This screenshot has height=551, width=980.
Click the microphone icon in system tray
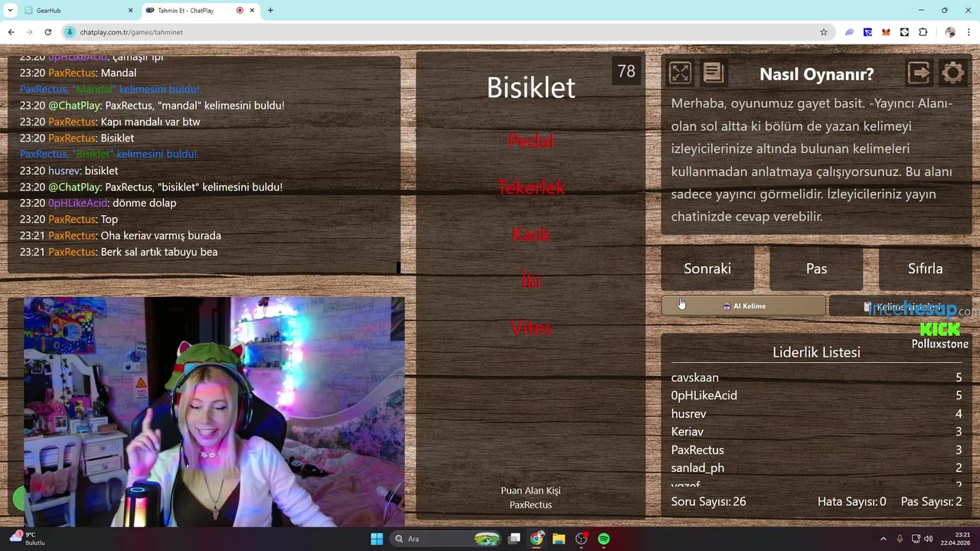[900, 539]
